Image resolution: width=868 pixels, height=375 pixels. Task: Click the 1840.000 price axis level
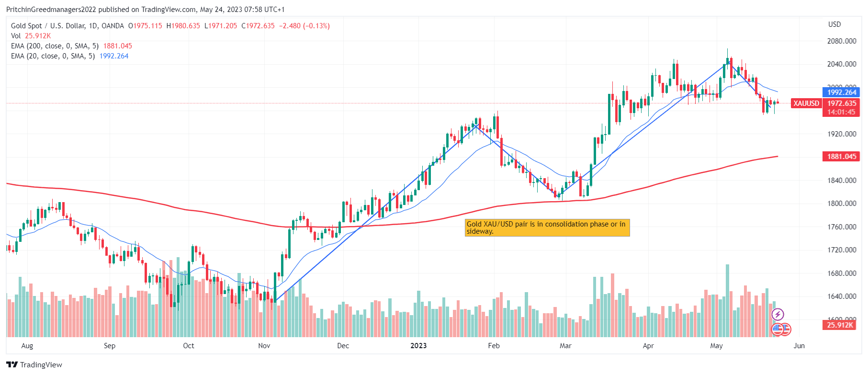842,181
